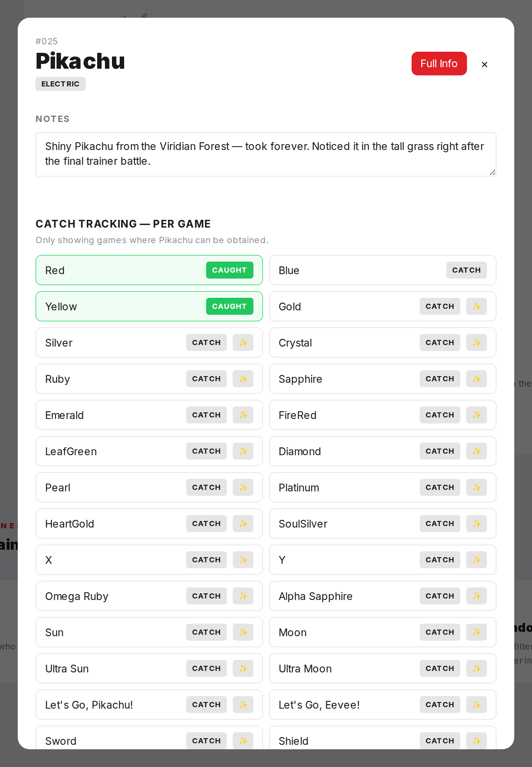This screenshot has width=532, height=767.
Task: Toggle shiny sparkle for Crystal
Action: [476, 342]
